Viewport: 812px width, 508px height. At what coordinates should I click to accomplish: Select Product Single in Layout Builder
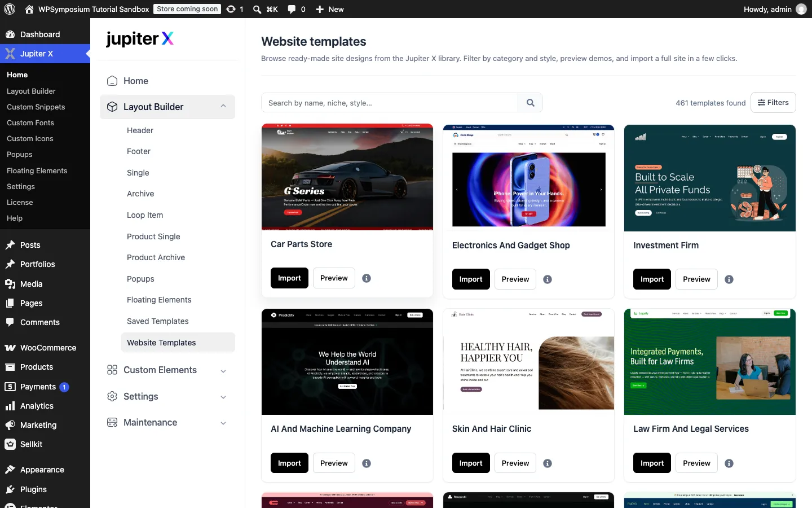click(153, 237)
